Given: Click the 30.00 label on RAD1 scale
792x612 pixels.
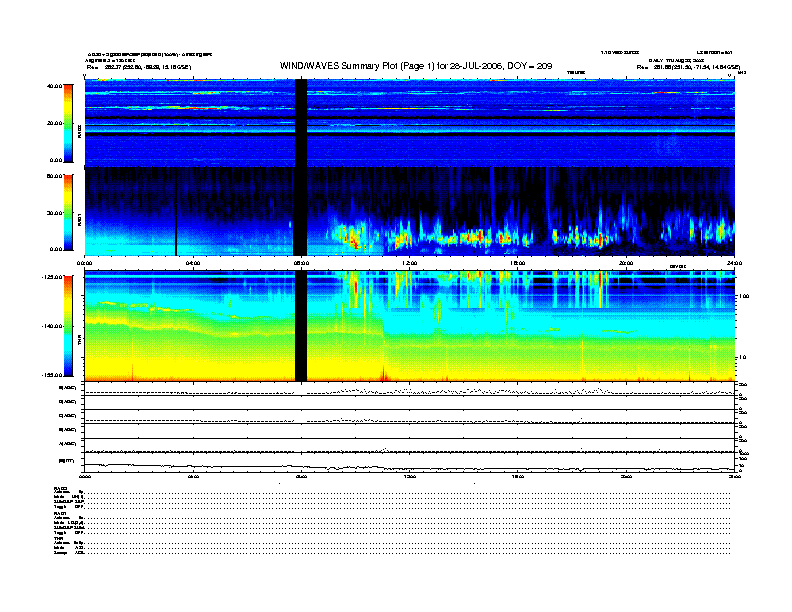Looking at the screenshot, I should click(x=54, y=213).
